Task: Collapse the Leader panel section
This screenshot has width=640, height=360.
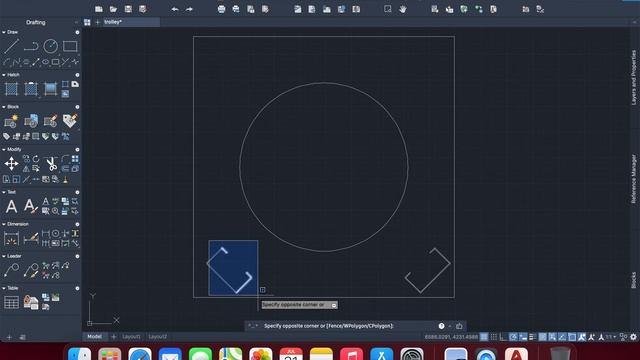Action: [4, 256]
